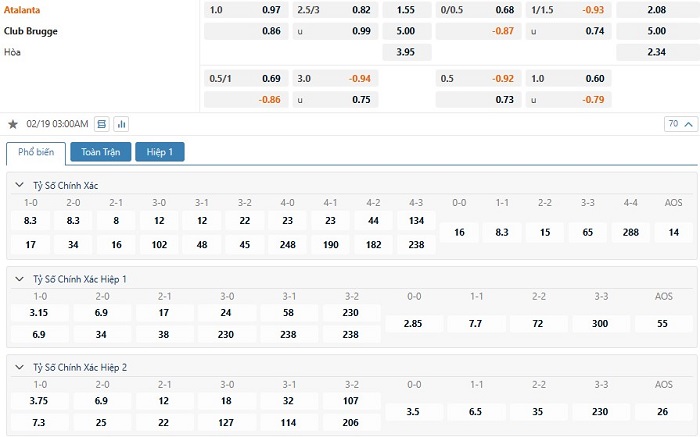
Task: Pick full-time 4-3 score odds 134
Action: [417, 220]
